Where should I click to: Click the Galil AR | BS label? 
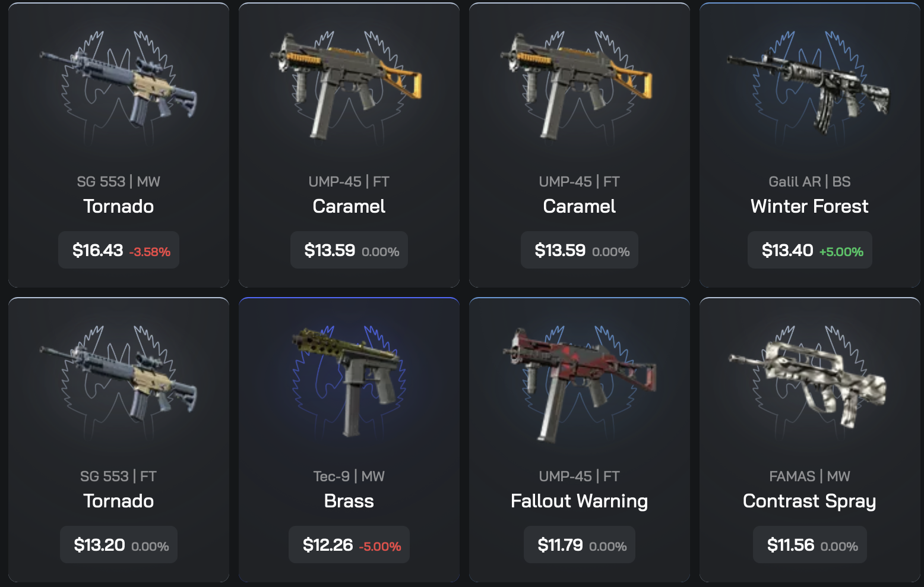click(809, 181)
